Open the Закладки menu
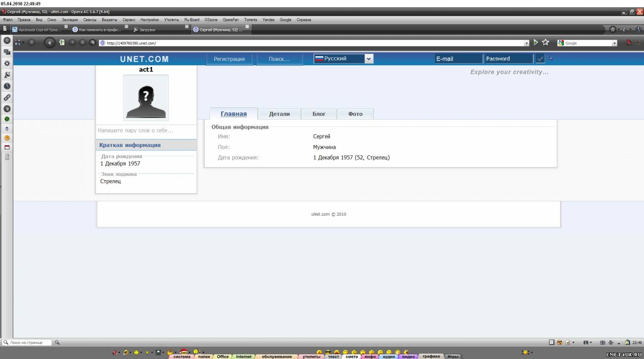 coord(70,20)
